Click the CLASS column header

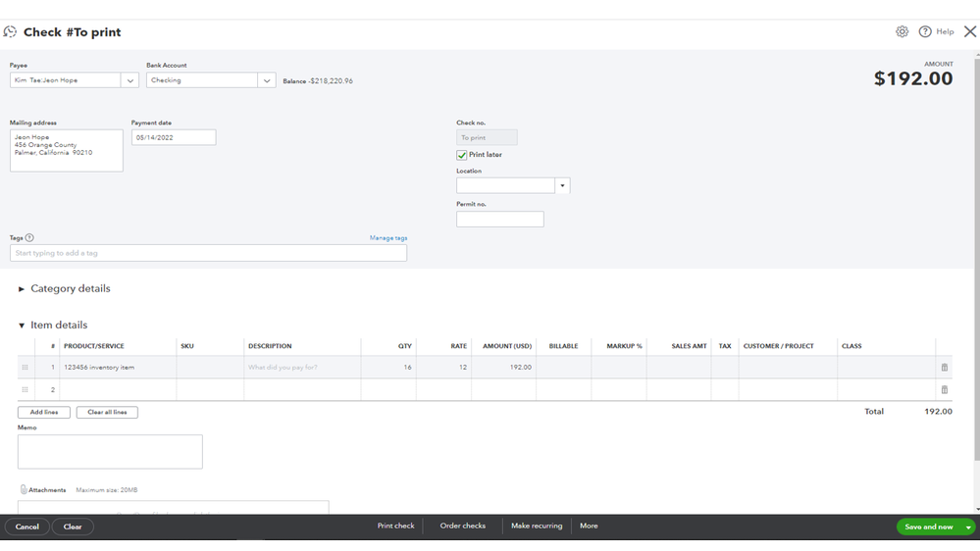851,346
